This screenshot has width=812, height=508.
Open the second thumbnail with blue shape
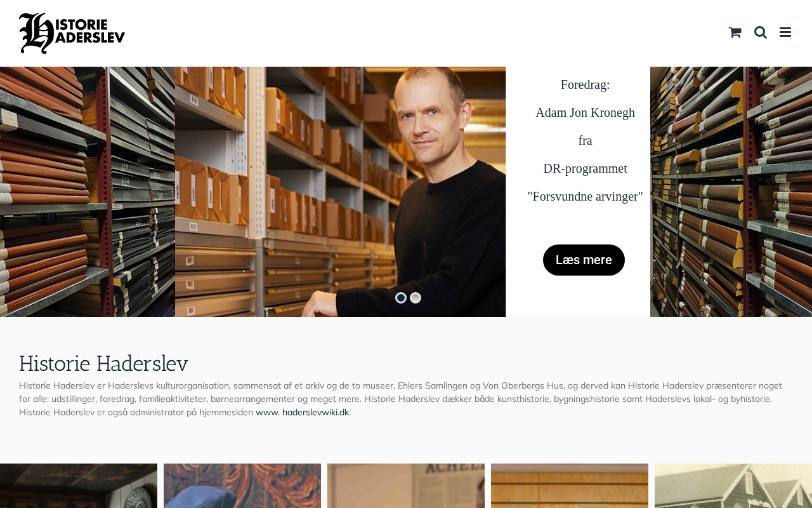(x=242, y=486)
